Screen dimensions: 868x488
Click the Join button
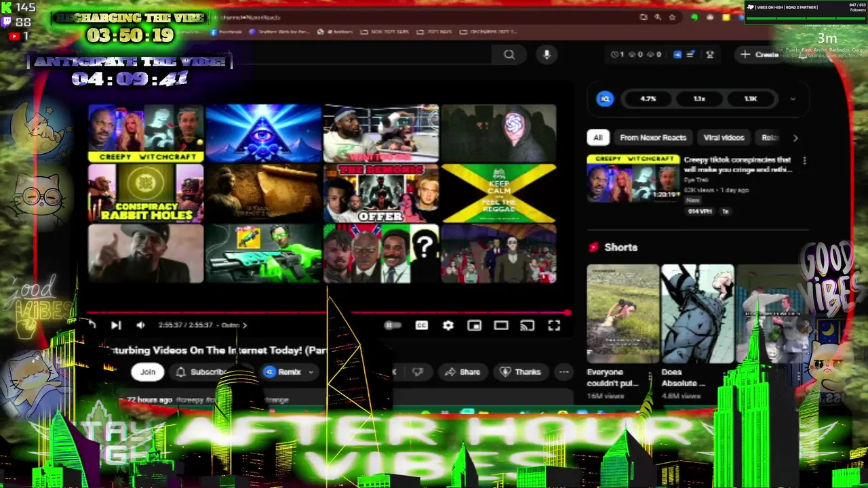click(x=148, y=372)
